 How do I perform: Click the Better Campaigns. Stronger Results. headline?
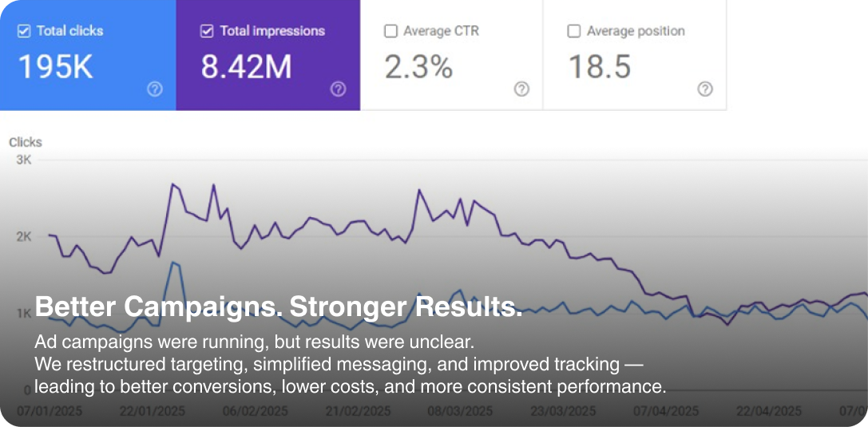(x=279, y=306)
